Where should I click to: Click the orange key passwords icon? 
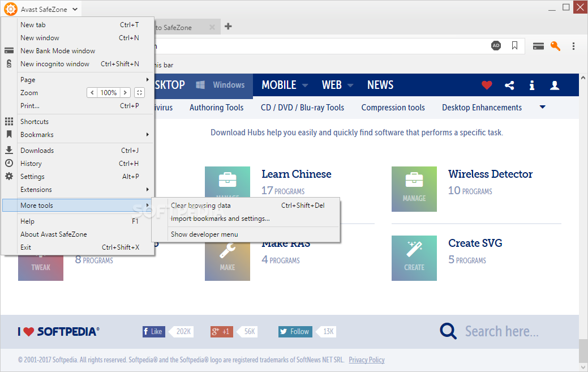[555, 46]
